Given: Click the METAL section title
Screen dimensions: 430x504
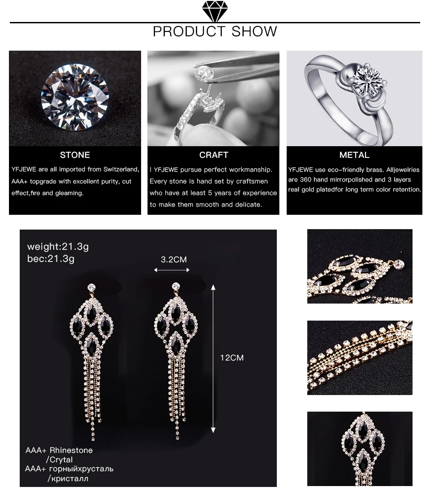Looking at the screenshot, I should pyautogui.click(x=354, y=155).
